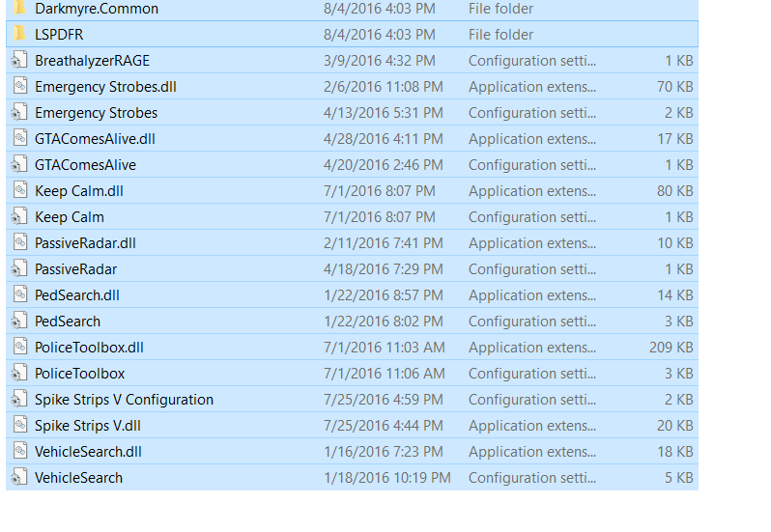771x532 pixels.
Task: Select the Emergency Strobes configuration file name
Action: [x=96, y=113]
